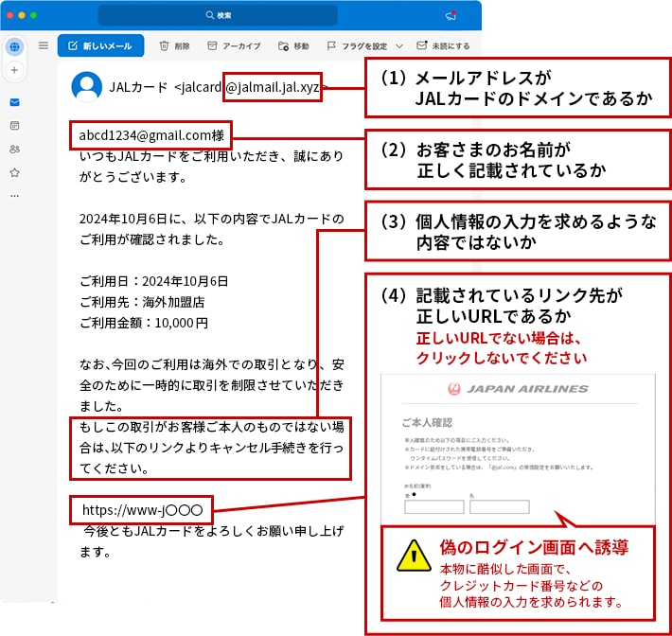This screenshot has width=672, height=636.
Task: Mark the email as unread with 未読にする
Action: [443, 45]
